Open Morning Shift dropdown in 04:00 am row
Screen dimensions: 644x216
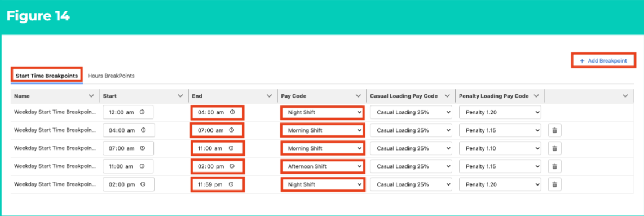click(x=323, y=130)
